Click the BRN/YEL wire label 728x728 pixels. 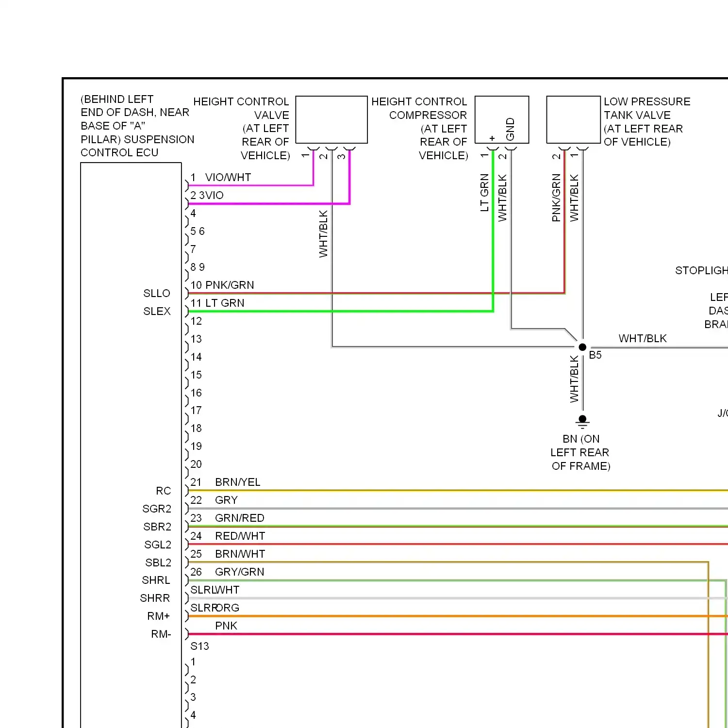[x=238, y=482]
